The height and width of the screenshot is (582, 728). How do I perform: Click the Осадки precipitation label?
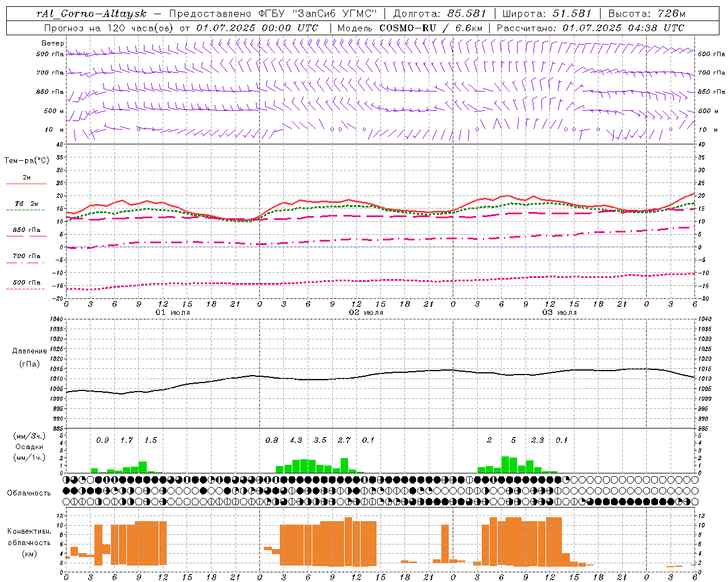pos(30,447)
